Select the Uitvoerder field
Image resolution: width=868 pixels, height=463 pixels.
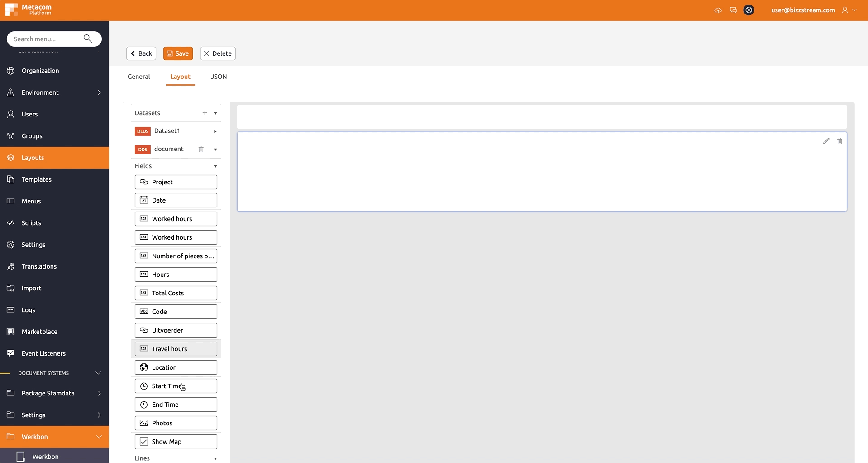(x=176, y=330)
